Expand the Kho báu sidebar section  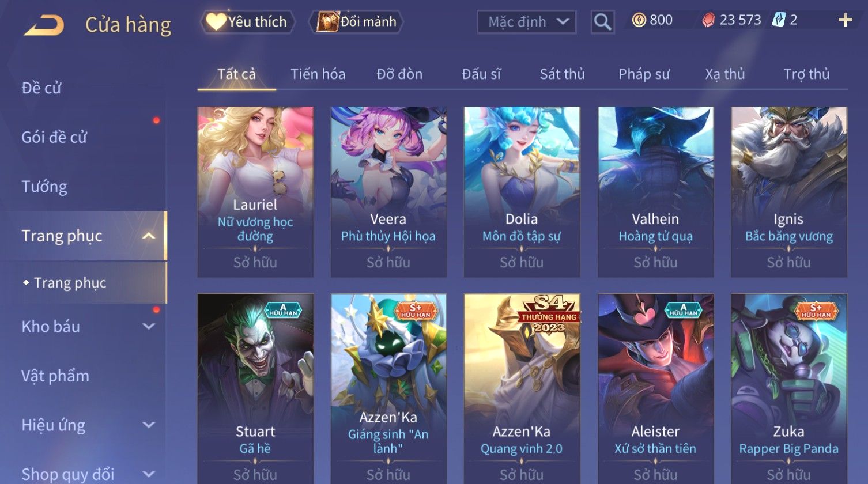pyautogui.click(x=148, y=326)
